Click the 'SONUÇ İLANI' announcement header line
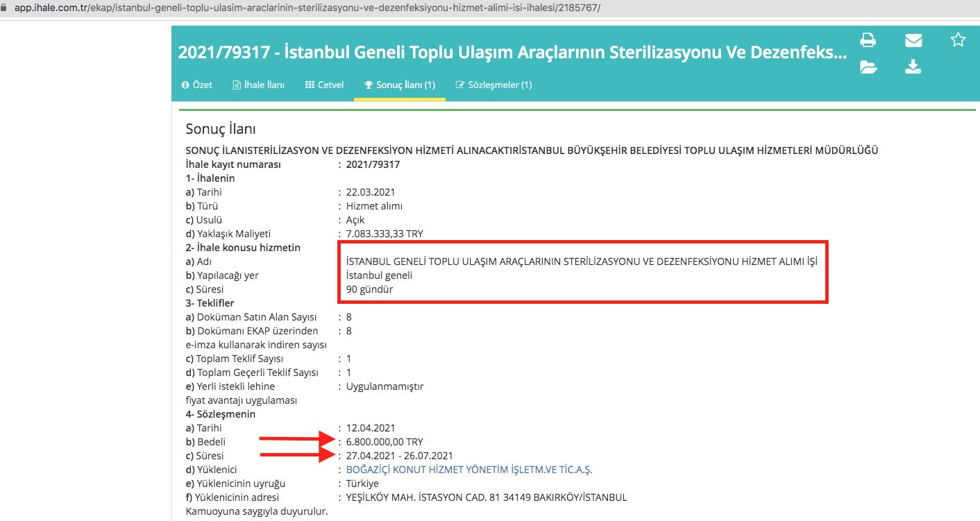The width and height of the screenshot is (980, 521). (532, 151)
